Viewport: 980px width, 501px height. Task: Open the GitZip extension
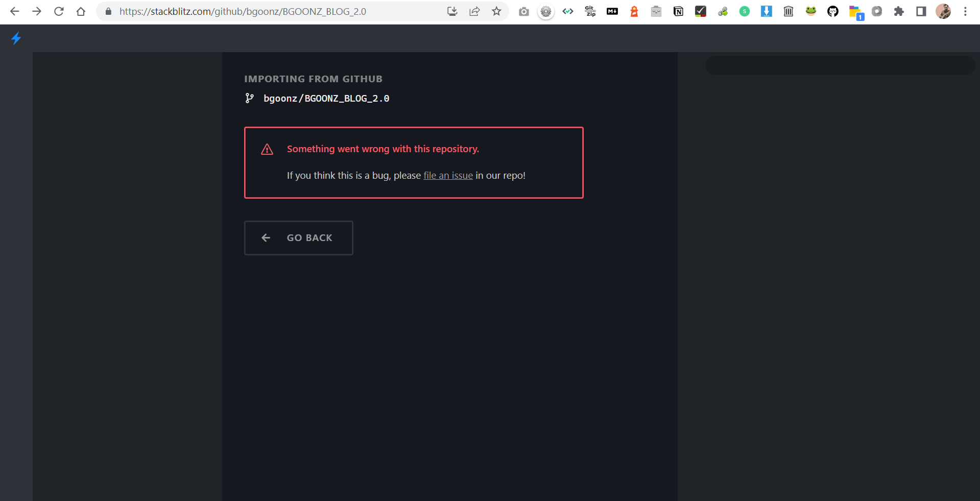coord(590,11)
